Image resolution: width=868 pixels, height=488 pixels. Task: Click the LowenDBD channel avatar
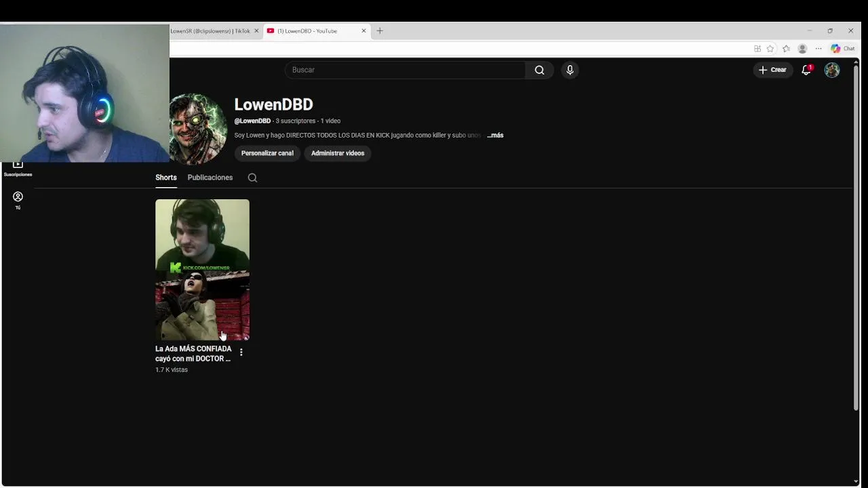(197, 129)
